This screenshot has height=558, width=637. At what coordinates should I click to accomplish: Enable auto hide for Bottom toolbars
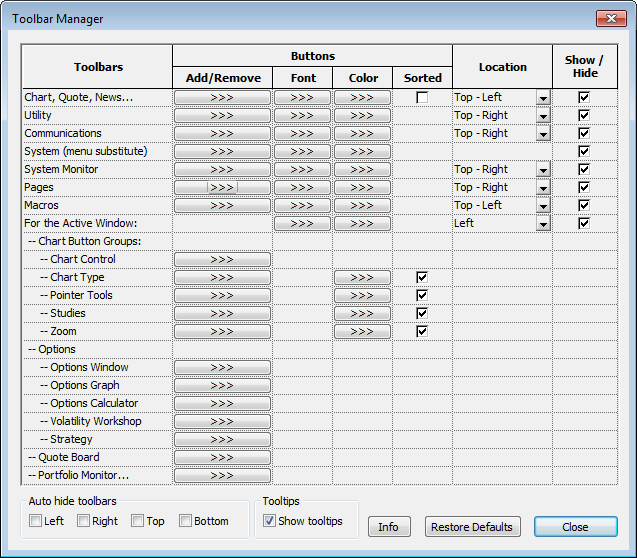click(x=186, y=521)
